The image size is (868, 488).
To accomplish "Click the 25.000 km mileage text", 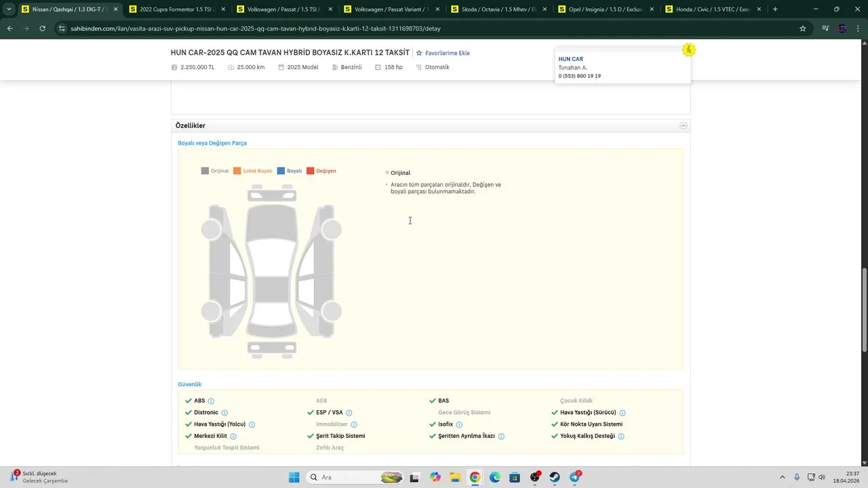I will pos(251,67).
